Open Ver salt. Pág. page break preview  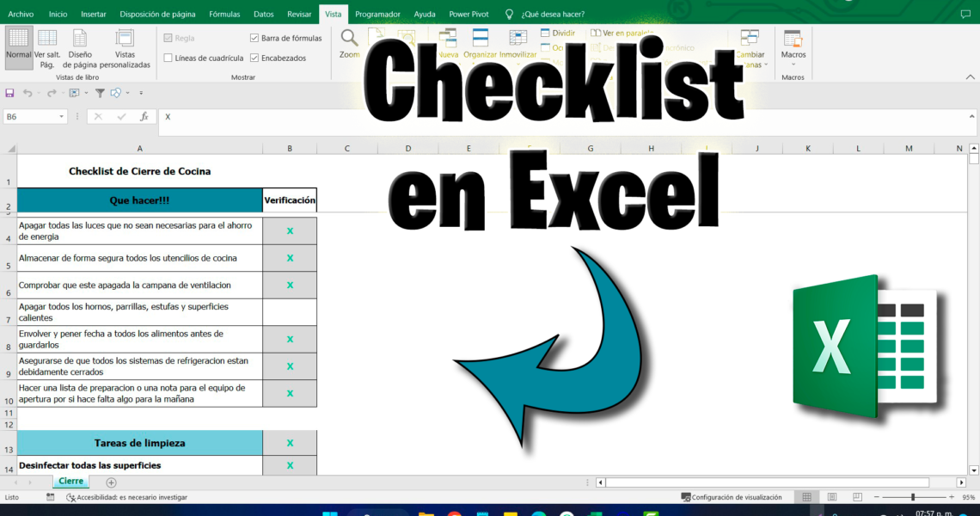pos(47,47)
